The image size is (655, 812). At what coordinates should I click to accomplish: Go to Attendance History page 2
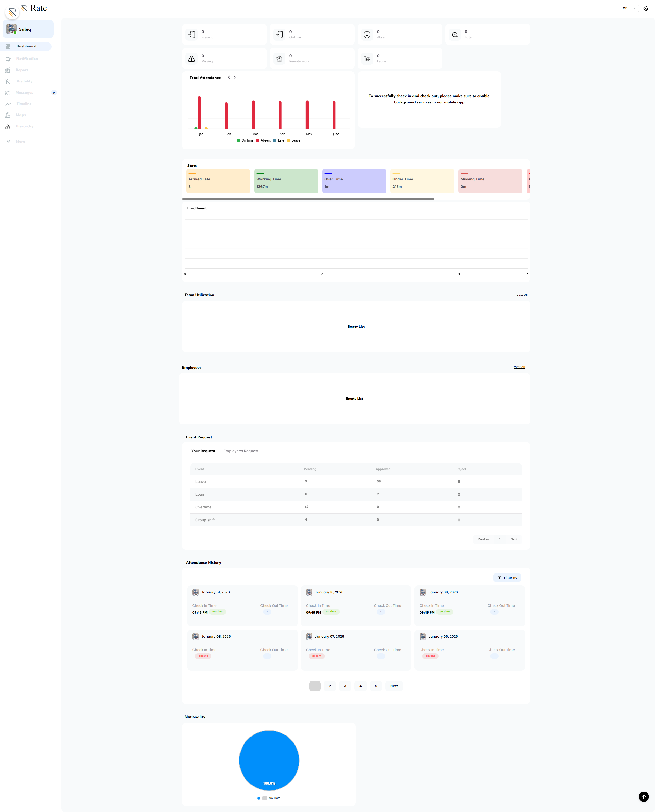click(x=330, y=686)
